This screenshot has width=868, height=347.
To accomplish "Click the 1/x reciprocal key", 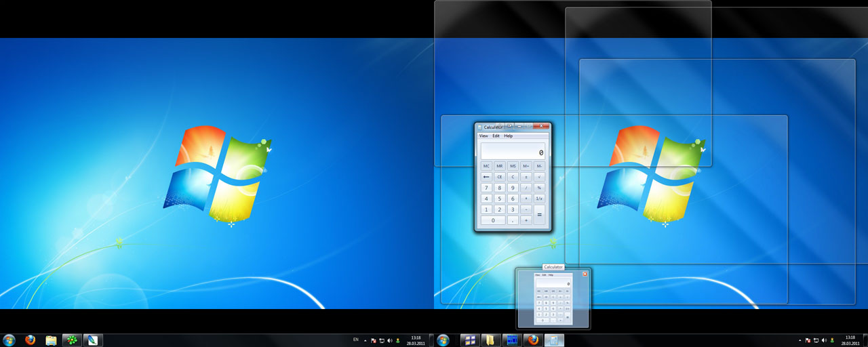I will coord(539,199).
